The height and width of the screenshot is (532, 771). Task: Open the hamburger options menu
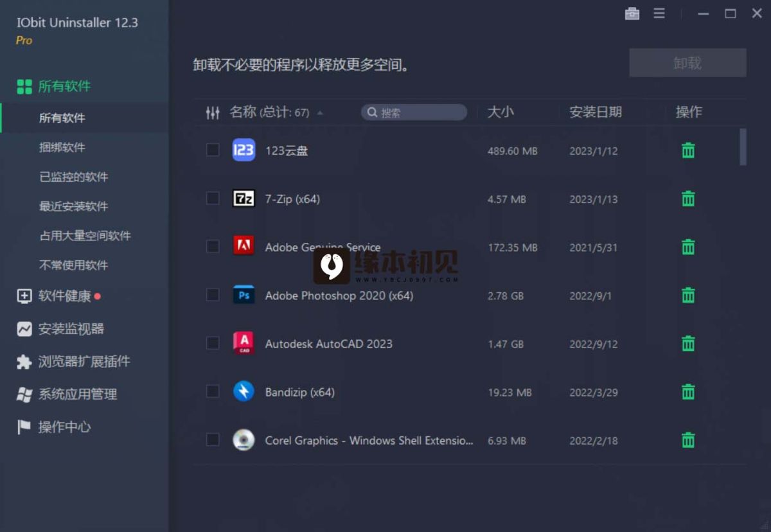pyautogui.click(x=659, y=13)
